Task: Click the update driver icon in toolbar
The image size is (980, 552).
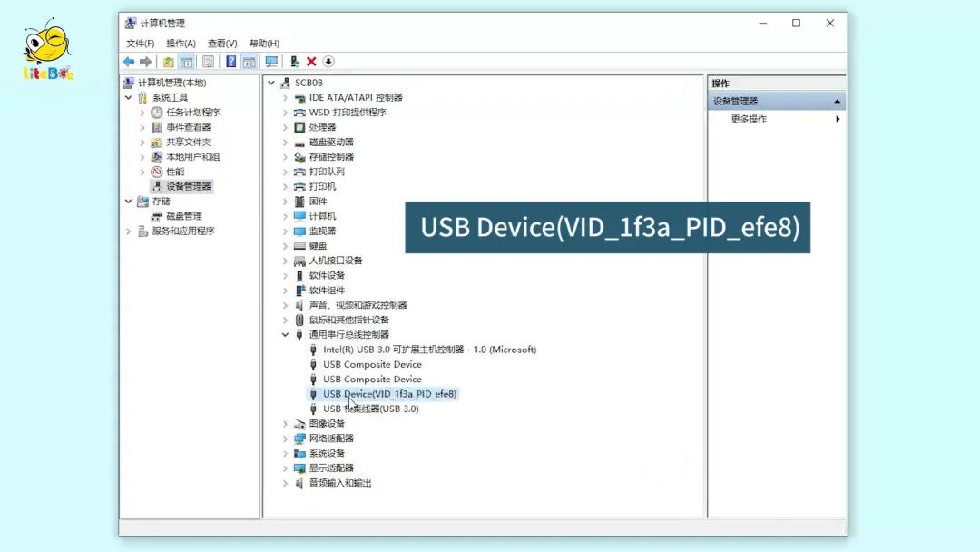Action: (x=295, y=62)
